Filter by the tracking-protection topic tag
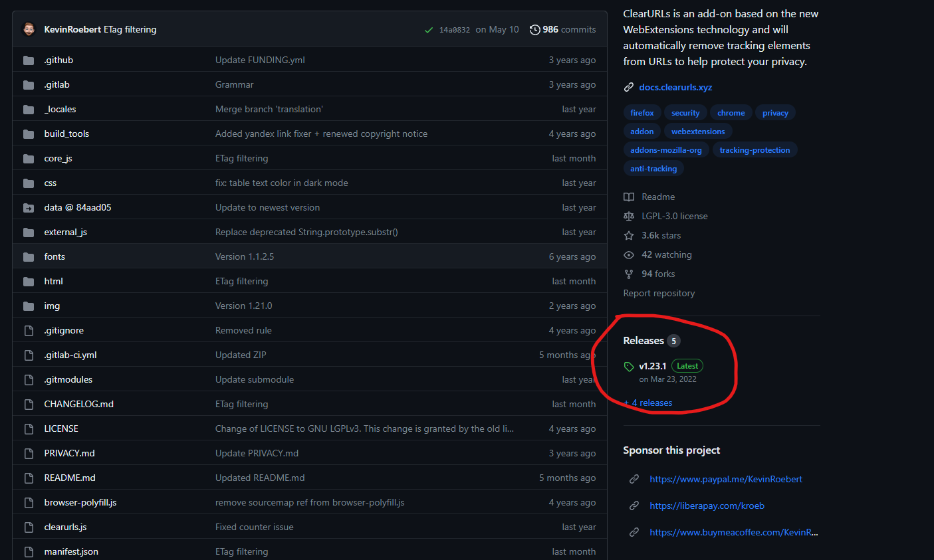Screen dimensions: 934x560 pos(755,150)
